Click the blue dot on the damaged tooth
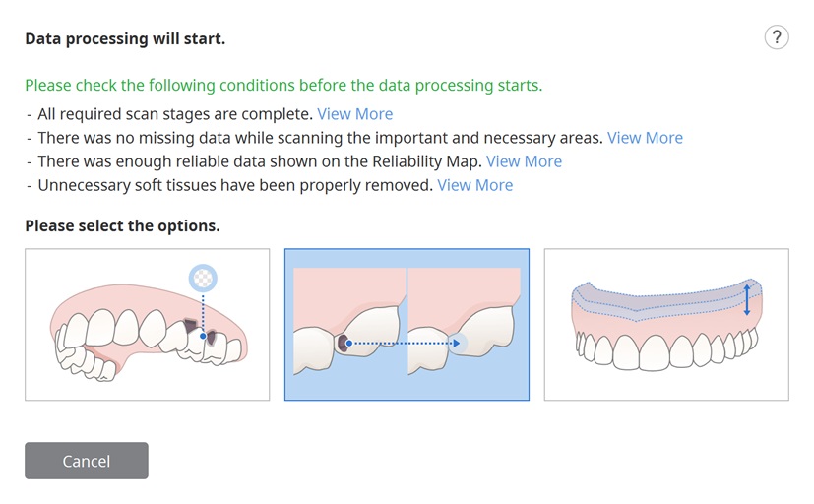The width and height of the screenshot is (814, 504). click(203, 336)
